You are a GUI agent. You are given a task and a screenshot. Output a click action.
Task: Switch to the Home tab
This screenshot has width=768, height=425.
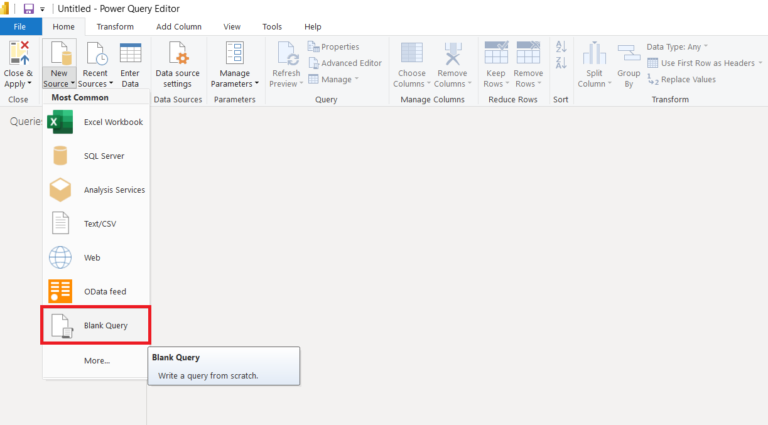click(x=64, y=26)
